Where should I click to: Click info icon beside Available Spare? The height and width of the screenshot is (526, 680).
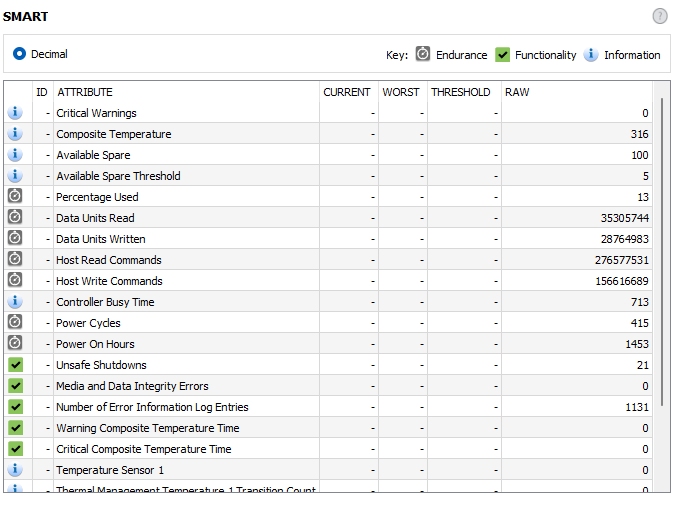coord(15,154)
